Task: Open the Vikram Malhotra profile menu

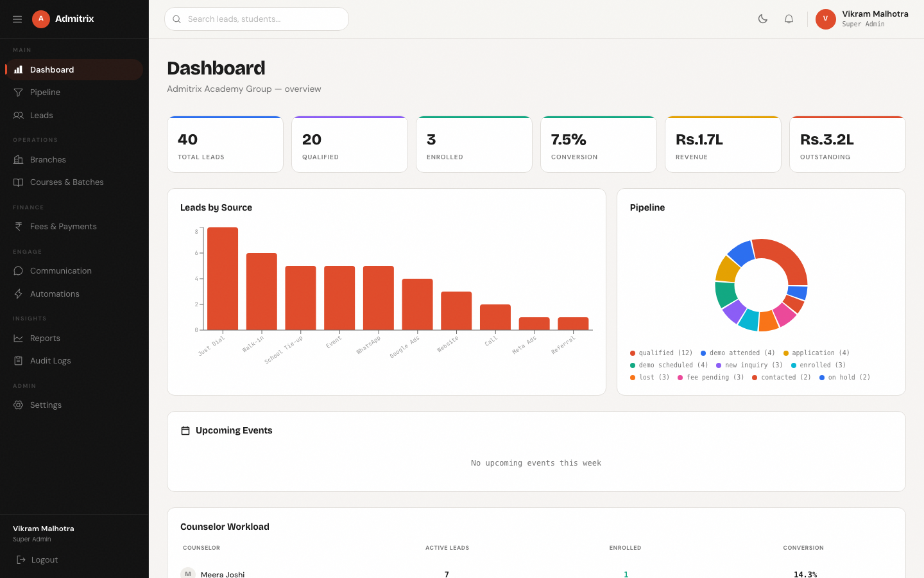Action: click(x=862, y=19)
